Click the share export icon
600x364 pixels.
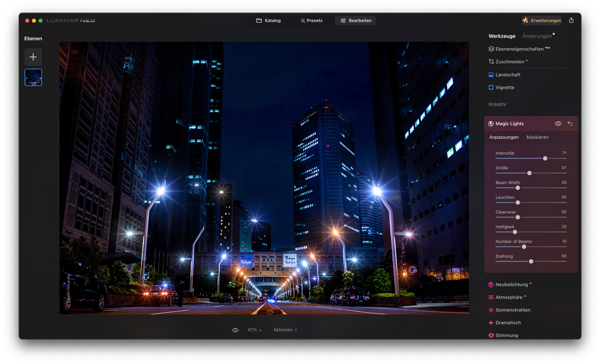click(x=571, y=20)
